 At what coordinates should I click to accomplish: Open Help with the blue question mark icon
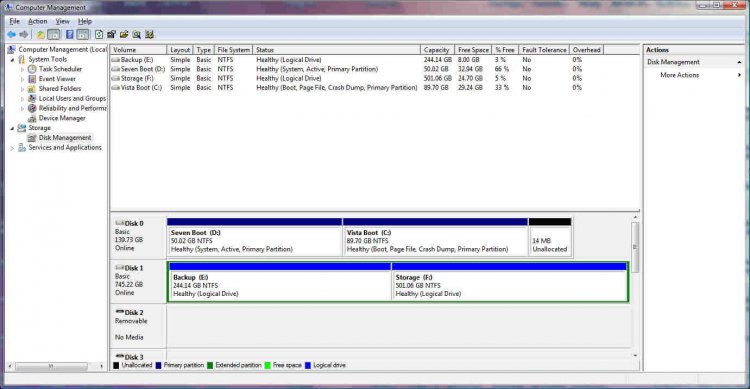click(69, 34)
